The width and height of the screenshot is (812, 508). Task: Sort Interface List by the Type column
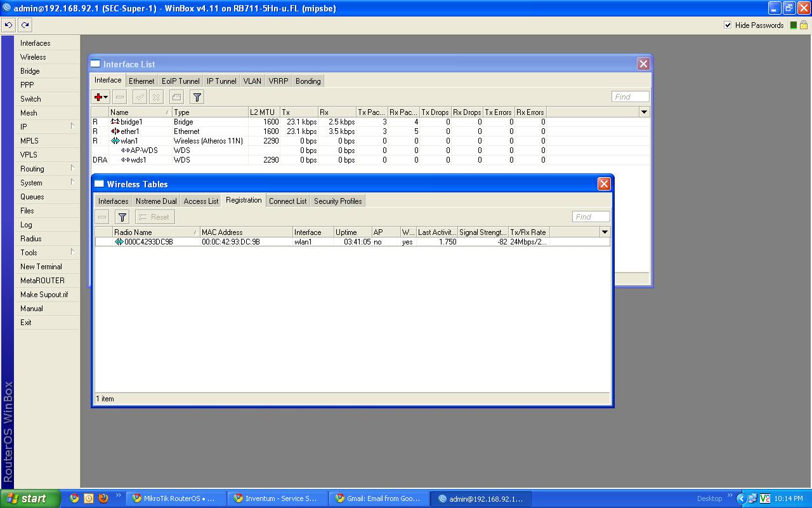pyautogui.click(x=210, y=112)
